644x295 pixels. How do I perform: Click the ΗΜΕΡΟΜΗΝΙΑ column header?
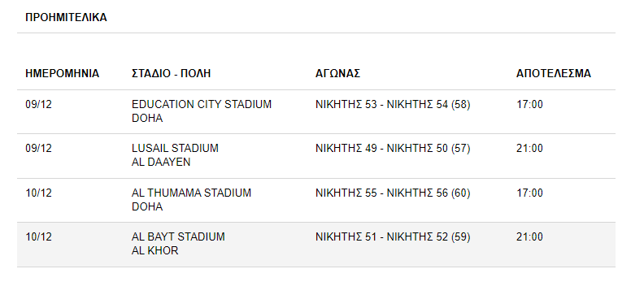pos(63,73)
